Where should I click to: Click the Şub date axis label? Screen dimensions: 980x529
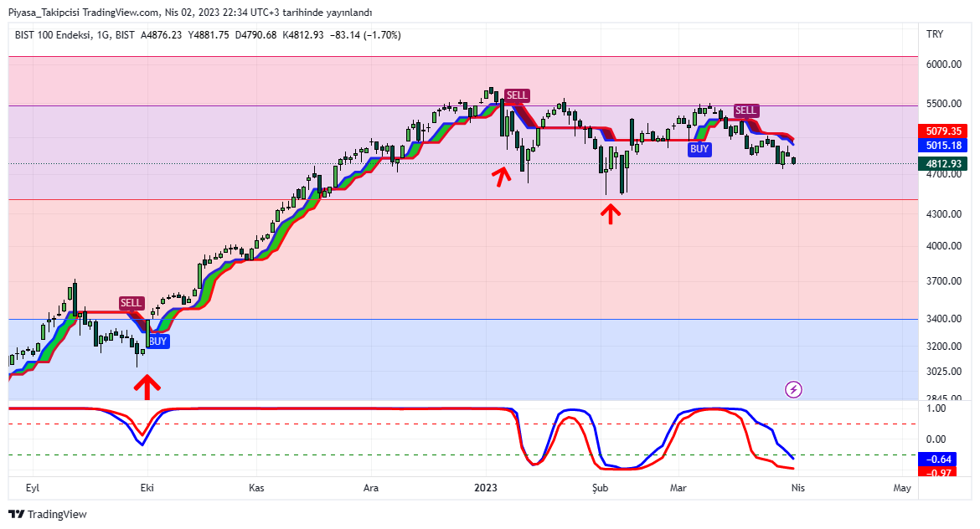600,488
